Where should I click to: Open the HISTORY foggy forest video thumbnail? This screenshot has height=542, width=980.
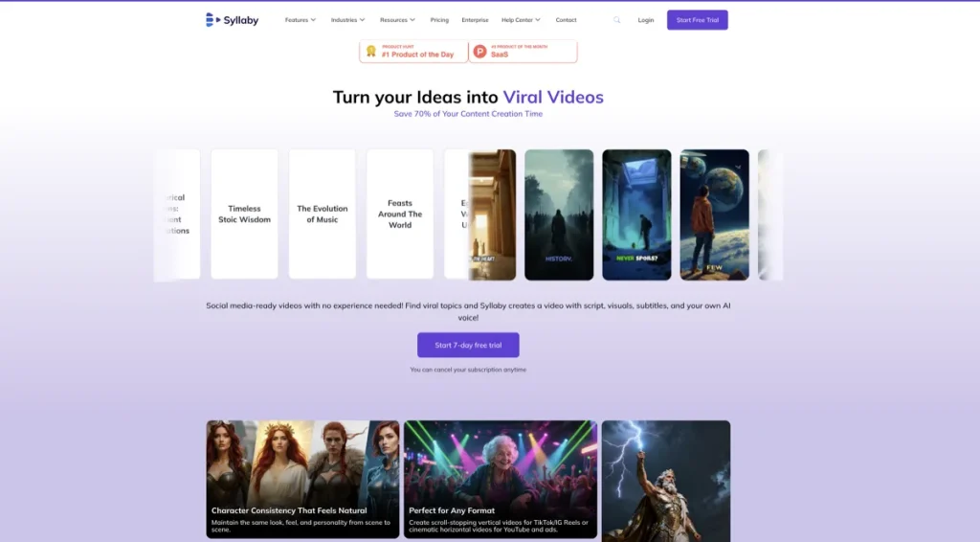tap(559, 215)
